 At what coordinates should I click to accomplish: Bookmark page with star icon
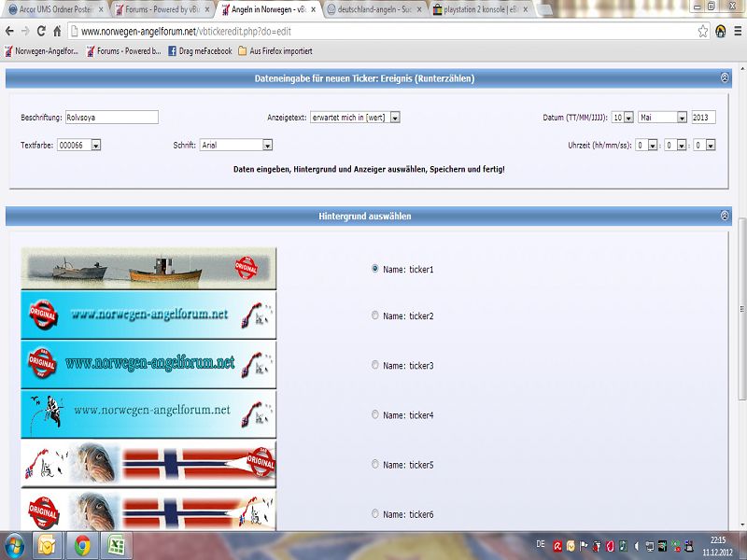702,31
